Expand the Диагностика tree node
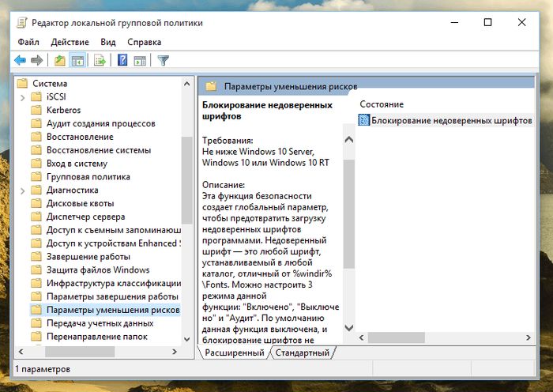The height and width of the screenshot is (392, 553). click(22, 190)
